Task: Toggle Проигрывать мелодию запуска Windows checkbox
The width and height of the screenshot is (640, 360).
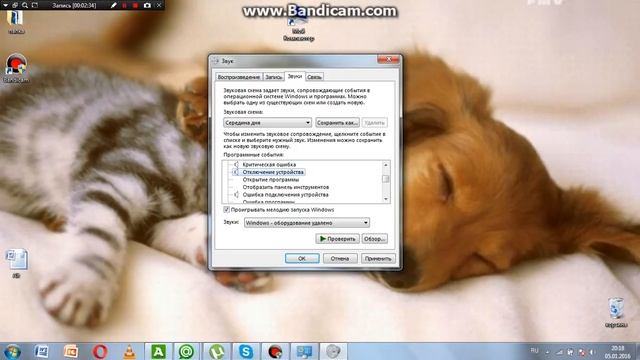Action: pyautogui.click(x=226, y=209)
